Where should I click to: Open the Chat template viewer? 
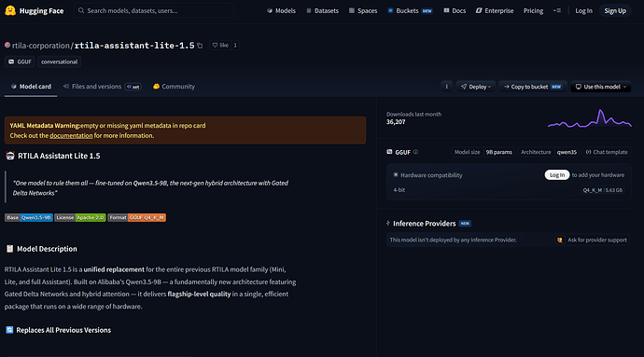[607, 152]
